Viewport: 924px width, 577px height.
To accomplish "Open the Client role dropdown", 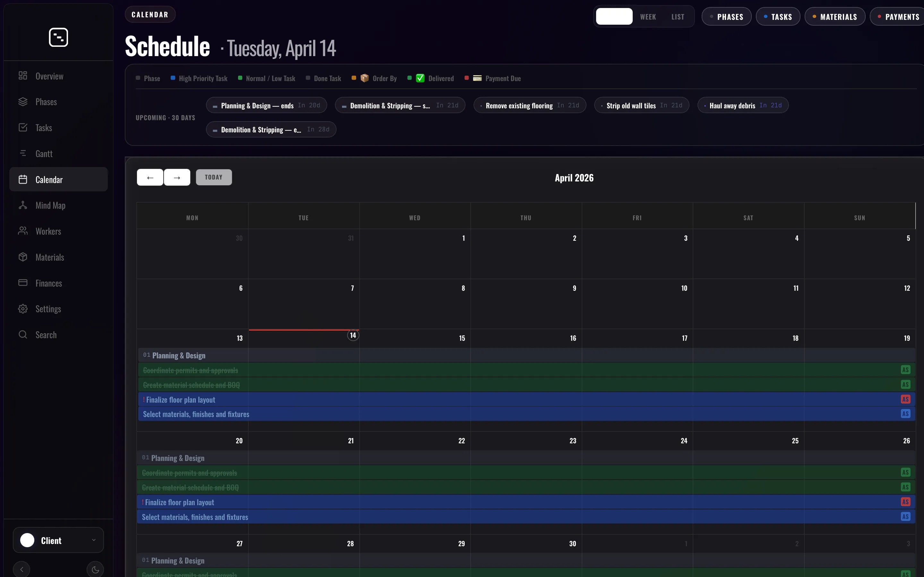I will pos(58,540).
